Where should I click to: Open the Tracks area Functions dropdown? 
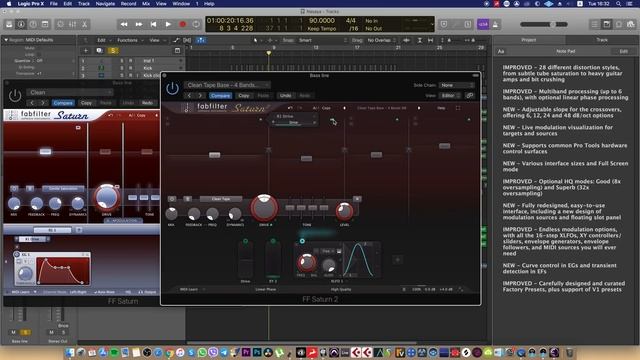(130, 40)
